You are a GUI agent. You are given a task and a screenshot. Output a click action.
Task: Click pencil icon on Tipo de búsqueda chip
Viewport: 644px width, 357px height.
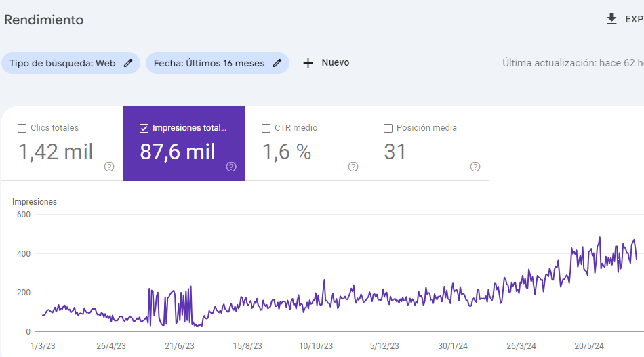pos(128,63)
